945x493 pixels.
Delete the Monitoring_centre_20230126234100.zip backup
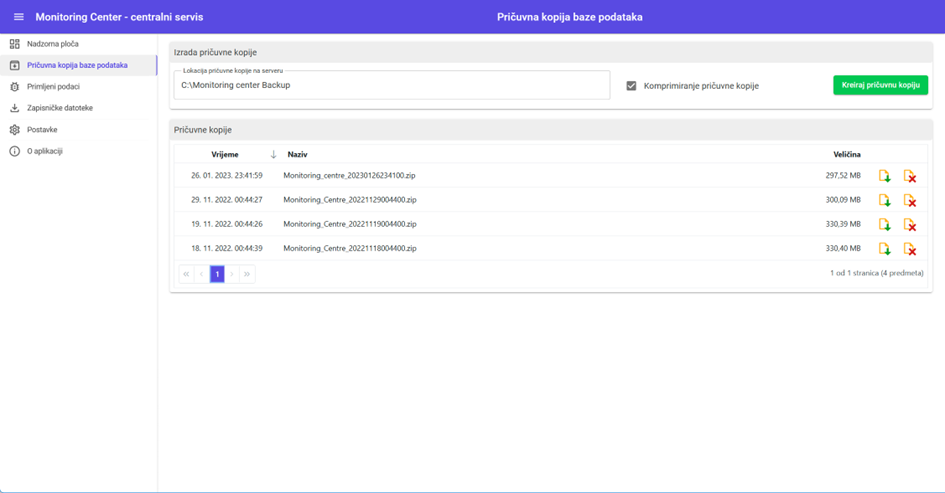909,176
